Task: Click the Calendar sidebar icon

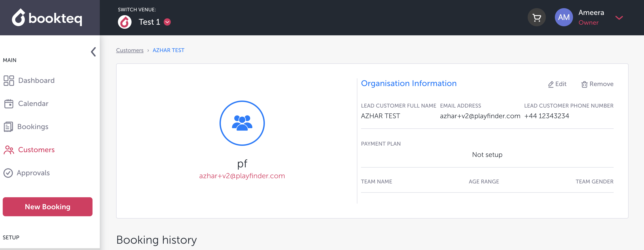Action: 9,104
